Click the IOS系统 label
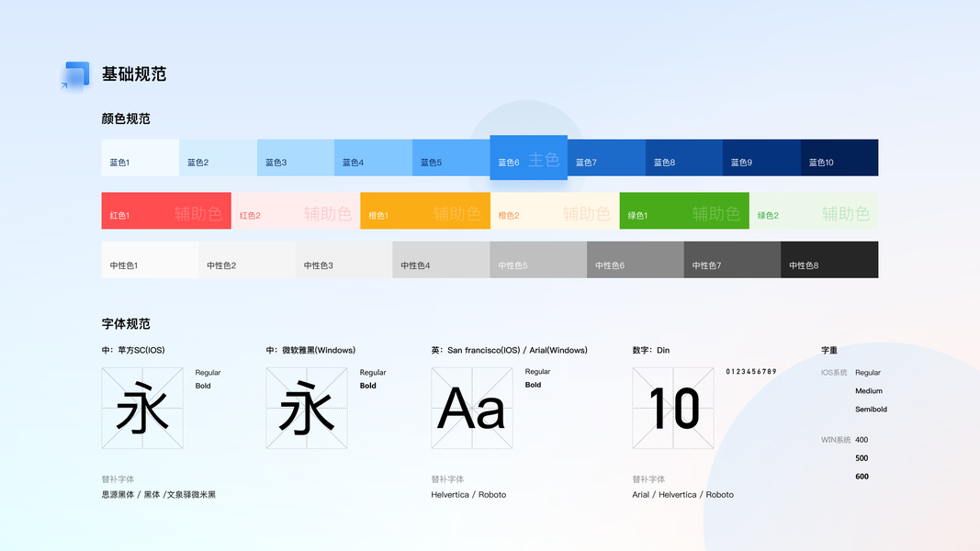 [x=834, y=373]
